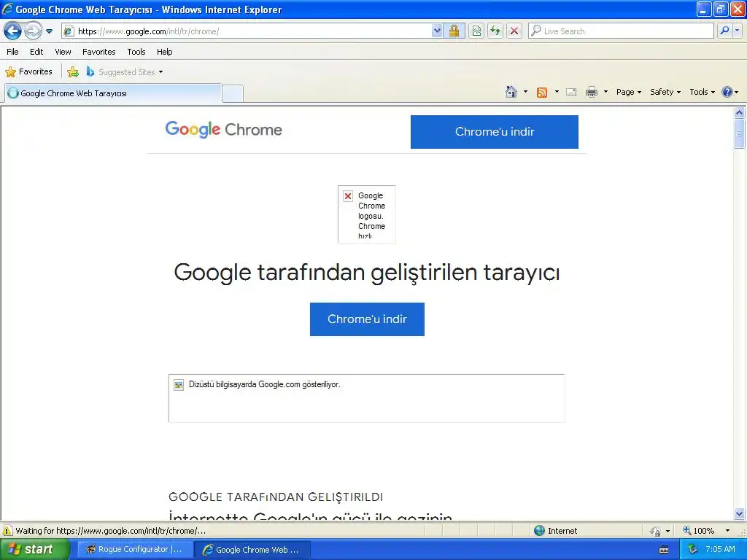Open the Edit menu
Viewport: 747px width, 560px height.
[36, 52]
